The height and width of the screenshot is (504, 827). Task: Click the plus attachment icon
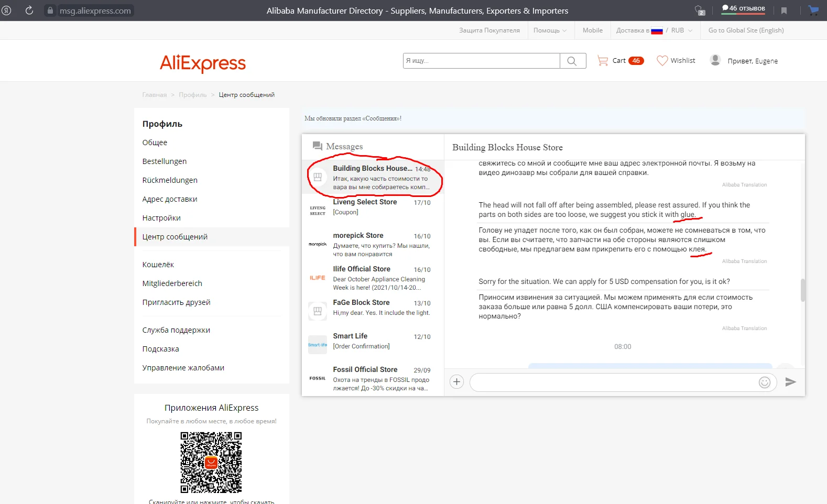tap(457, 382)
